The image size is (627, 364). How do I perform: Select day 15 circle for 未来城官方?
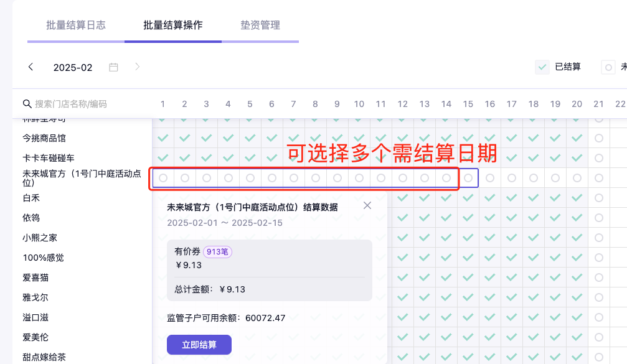click(x=468, y=178)
